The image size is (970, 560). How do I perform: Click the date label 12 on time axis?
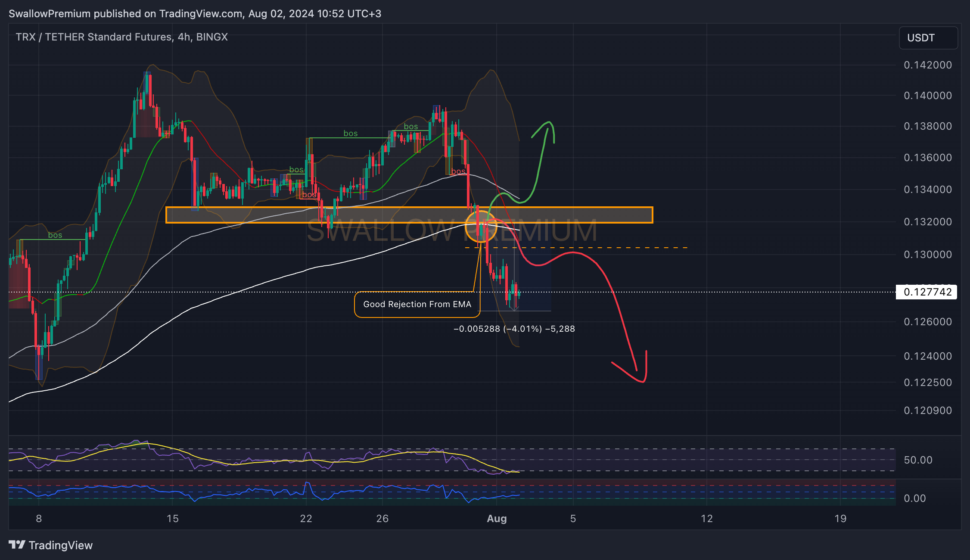point(707,519)
